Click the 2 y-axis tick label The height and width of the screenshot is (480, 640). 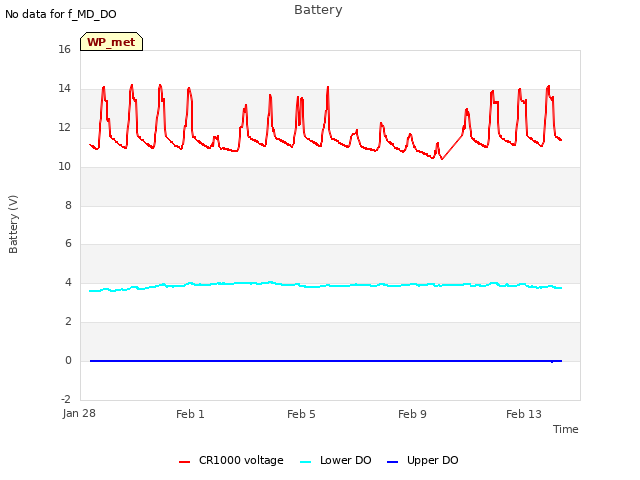point(68,321)
